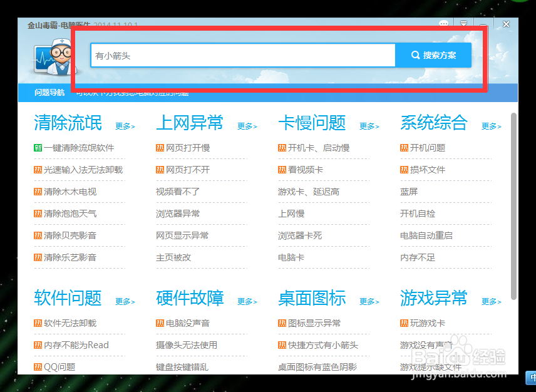Viewport: 536px width, 392px height.
Task: Click the green 新 badge beside 一键清除流氓软件
Action: click(38, 148)
